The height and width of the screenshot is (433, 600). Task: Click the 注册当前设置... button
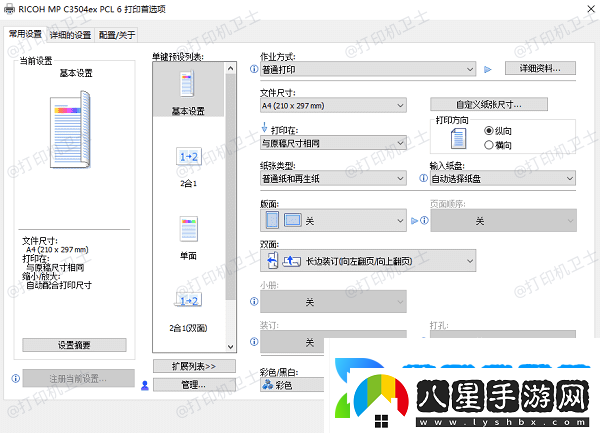pos(78,379)
